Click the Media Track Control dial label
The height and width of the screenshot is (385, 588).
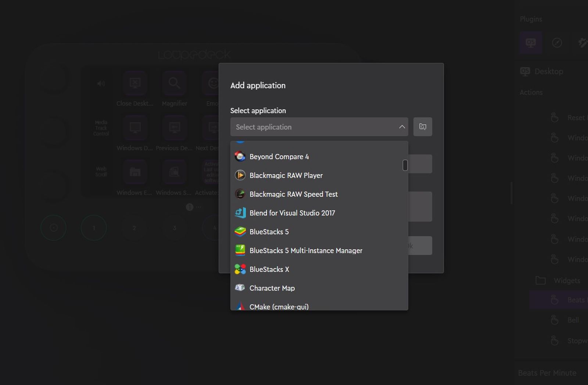(x=101, y=128)
